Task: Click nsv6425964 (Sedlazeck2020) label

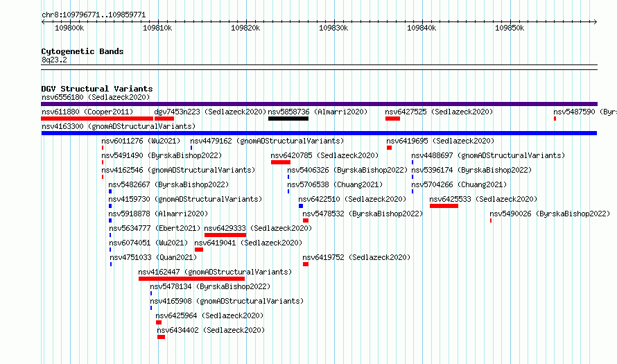Action: 209,315
